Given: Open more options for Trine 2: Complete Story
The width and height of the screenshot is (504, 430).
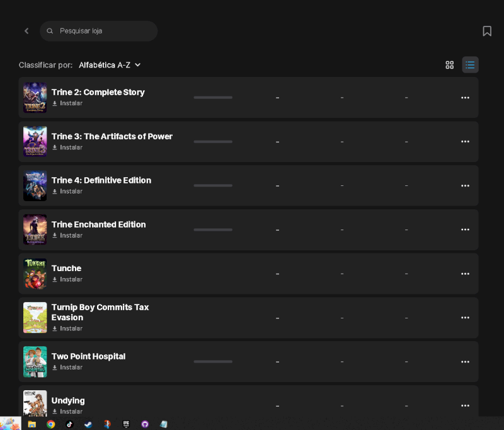Looking at the screenshot, I should [x=465, y=98].
